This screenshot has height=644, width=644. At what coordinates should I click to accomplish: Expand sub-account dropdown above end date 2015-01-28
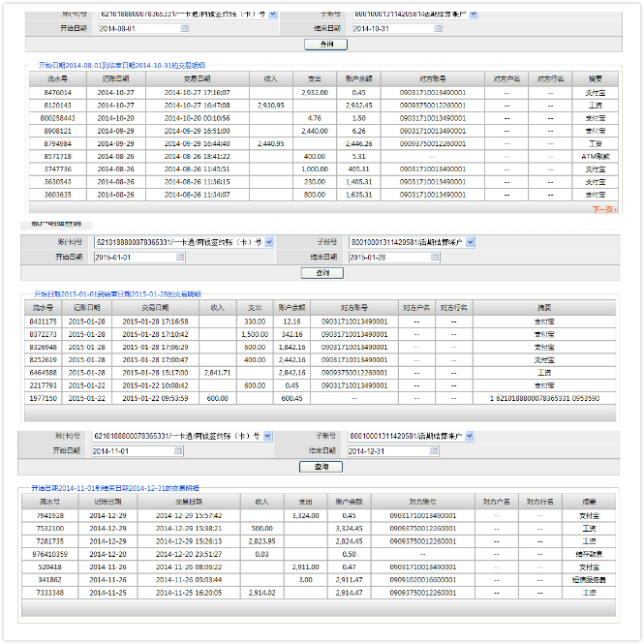click(x=471, y=242)
